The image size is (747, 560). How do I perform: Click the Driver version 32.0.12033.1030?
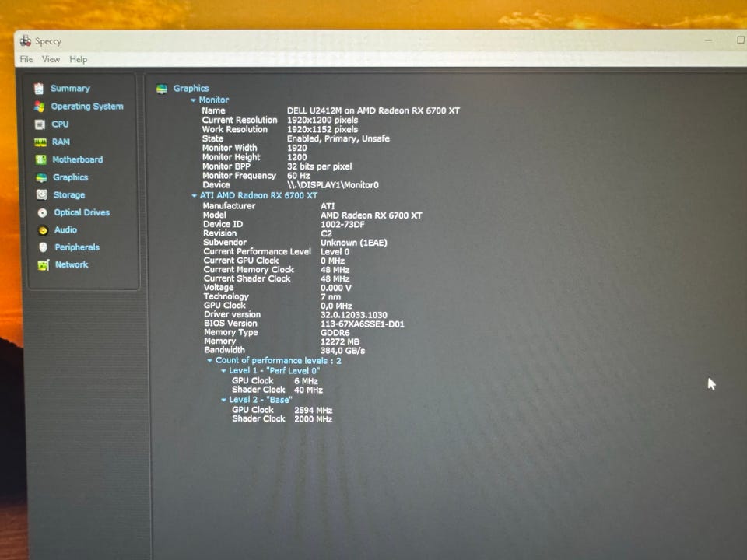354,315
